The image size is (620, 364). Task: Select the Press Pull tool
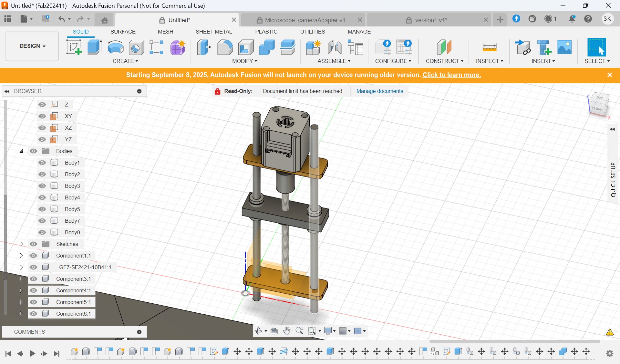[x=204, y=47]
